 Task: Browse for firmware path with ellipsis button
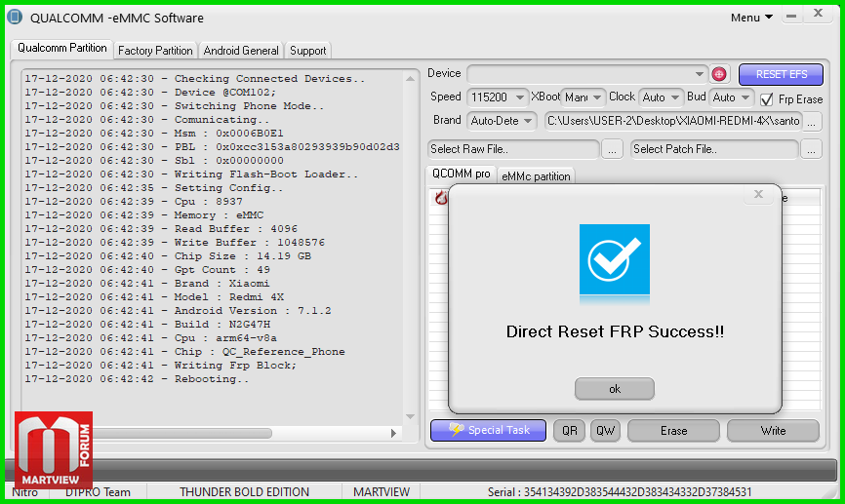coord(812,121)
